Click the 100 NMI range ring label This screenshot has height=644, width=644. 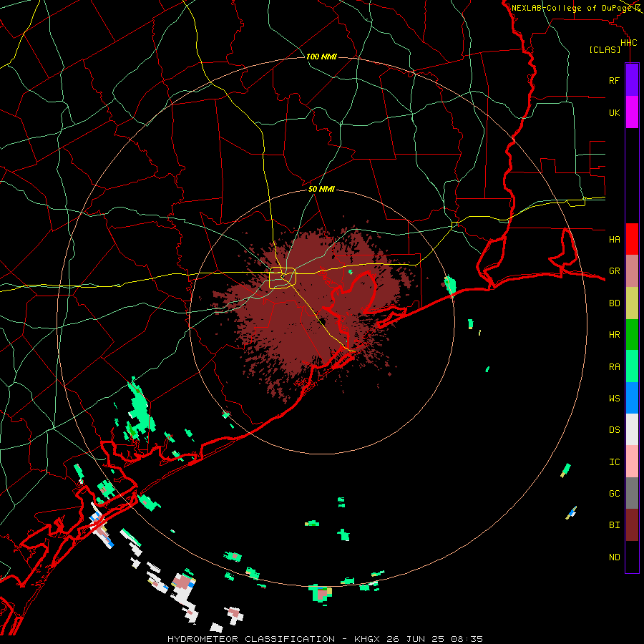(x=321, y=57)
